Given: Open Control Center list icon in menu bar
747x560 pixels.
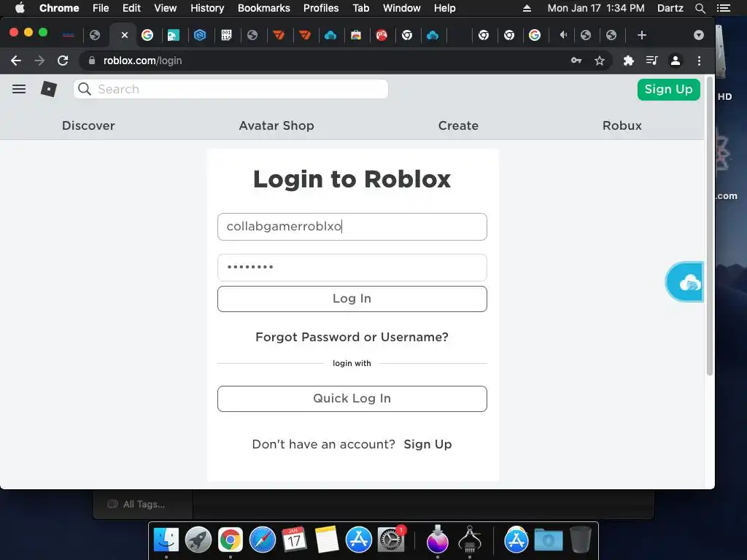Looking at the screenshot, I should (x=723, y=8).
